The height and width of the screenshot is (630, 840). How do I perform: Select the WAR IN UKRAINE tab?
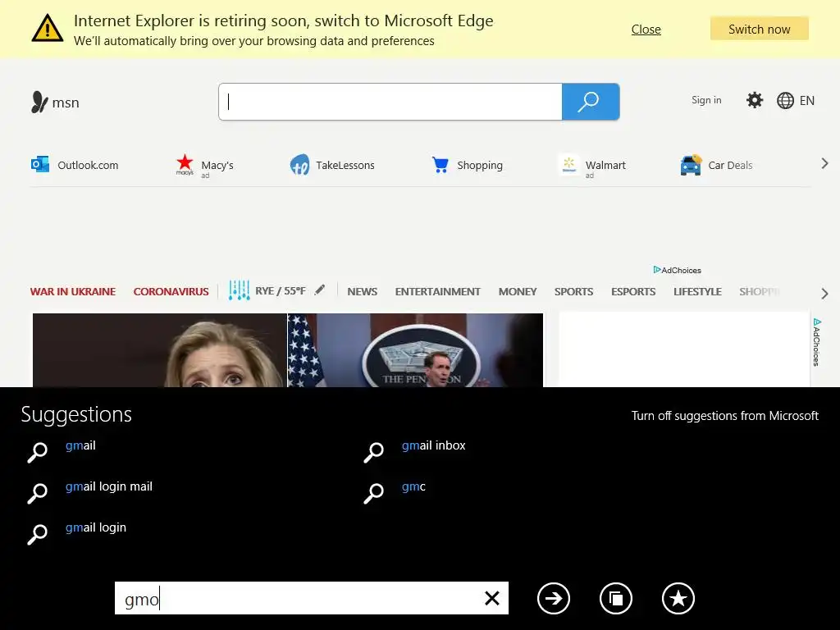(73, 292)
